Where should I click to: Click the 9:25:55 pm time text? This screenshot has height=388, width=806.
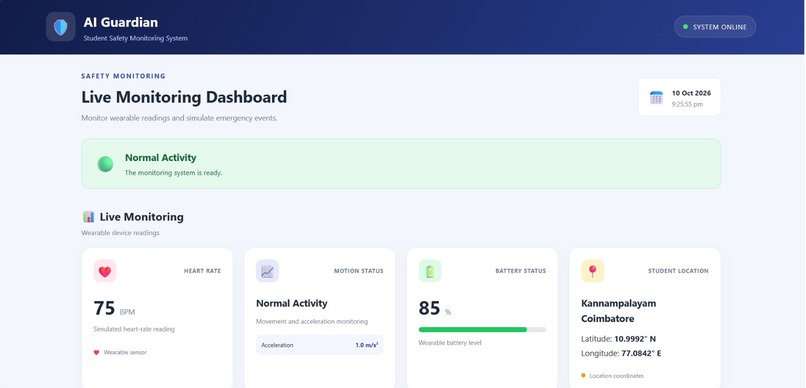click(687, 104)
